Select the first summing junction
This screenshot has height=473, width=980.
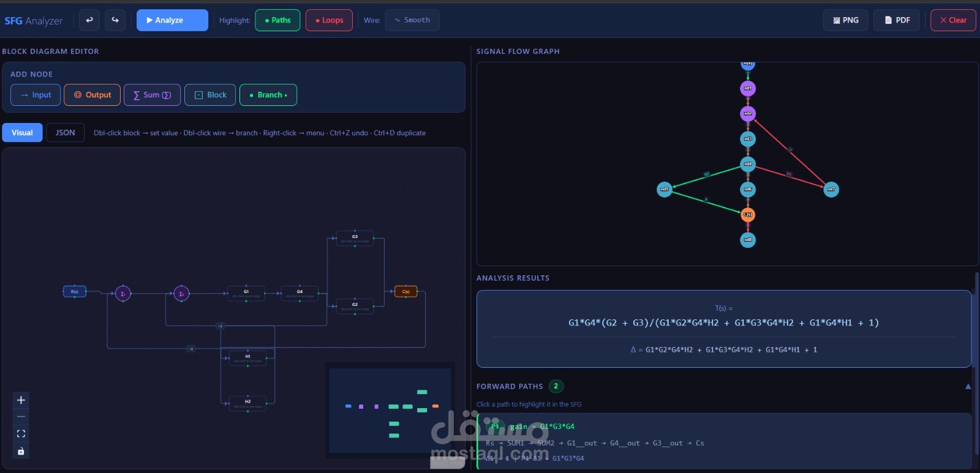pos(123,294)
